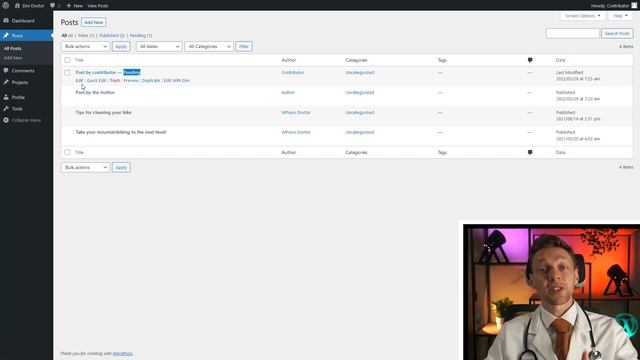Screen dimensions: 640x360
Task: Click the Search Posts button
Action: [x=617, y=33]
